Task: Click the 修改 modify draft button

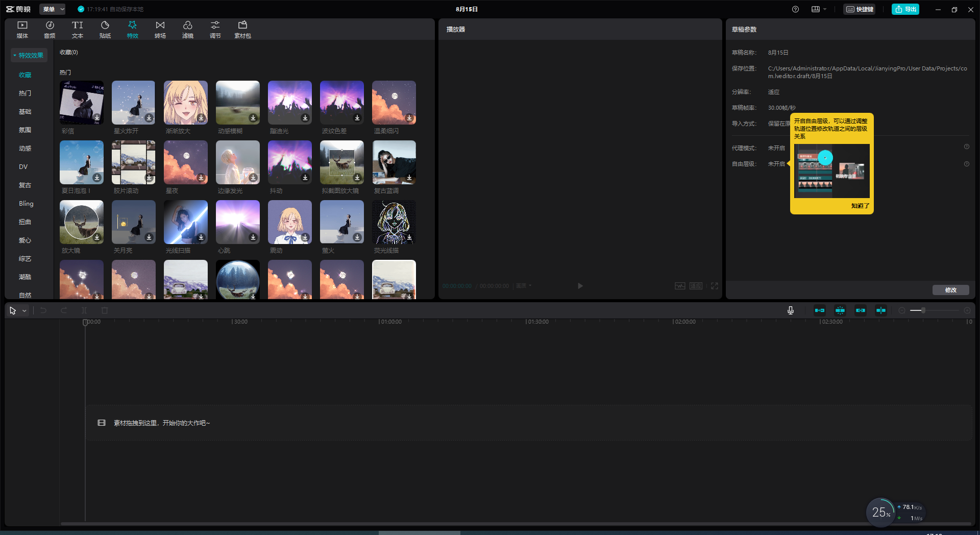Action: (951, 290)
